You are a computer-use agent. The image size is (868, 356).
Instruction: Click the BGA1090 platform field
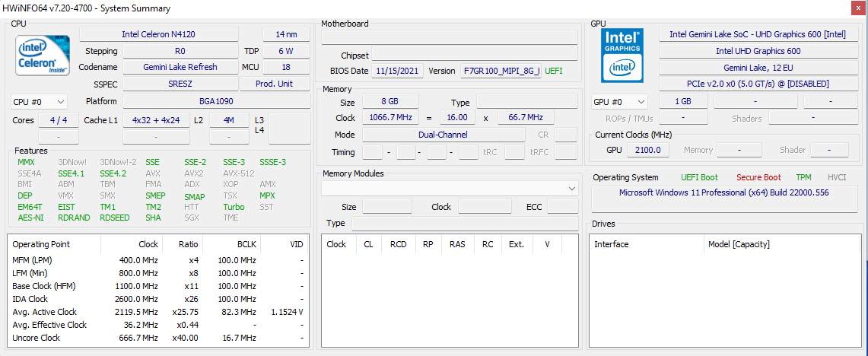(217, 102)
